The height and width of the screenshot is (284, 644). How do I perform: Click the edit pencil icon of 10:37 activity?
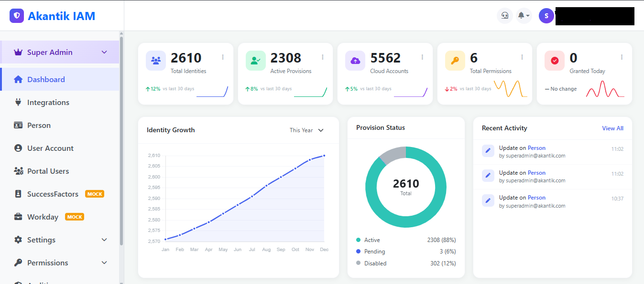(x=488, y=200)
